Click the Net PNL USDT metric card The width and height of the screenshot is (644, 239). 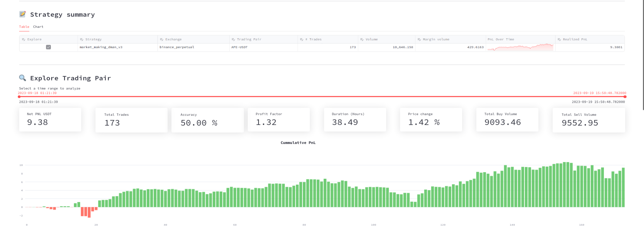(x=50, y=119)
